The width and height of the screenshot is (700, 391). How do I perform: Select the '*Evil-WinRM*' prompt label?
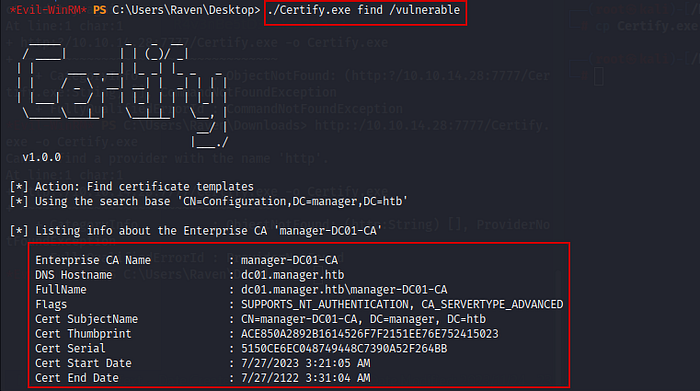pyautogui.click(x=48, y=10)
